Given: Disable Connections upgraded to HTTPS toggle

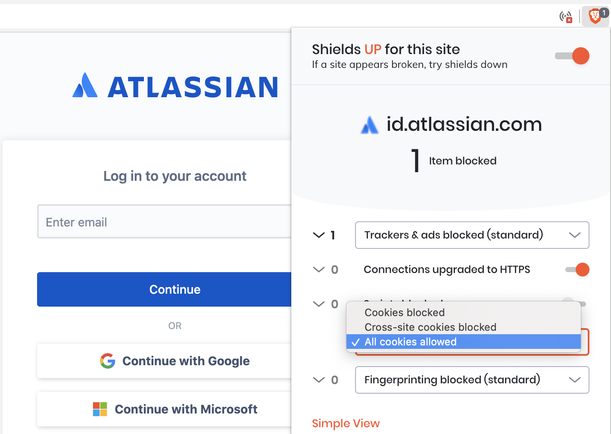Looking at the screenshot, I should 577,270.
